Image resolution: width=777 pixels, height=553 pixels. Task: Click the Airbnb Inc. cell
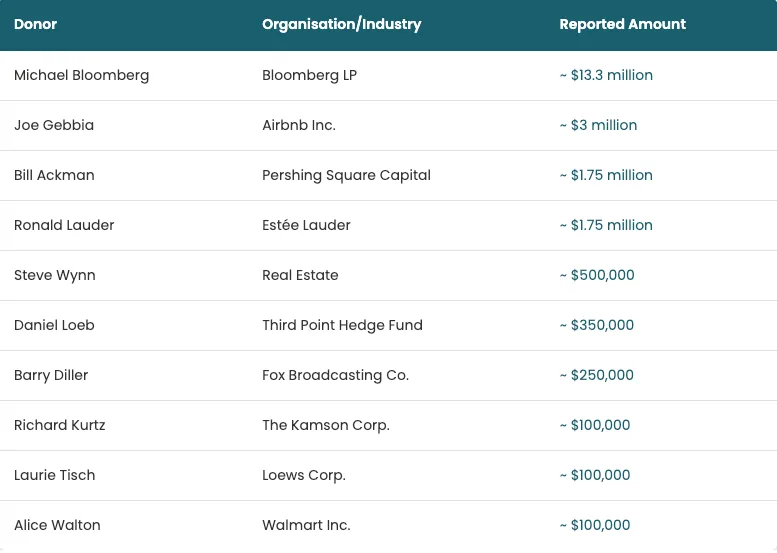tap(299, 125)
